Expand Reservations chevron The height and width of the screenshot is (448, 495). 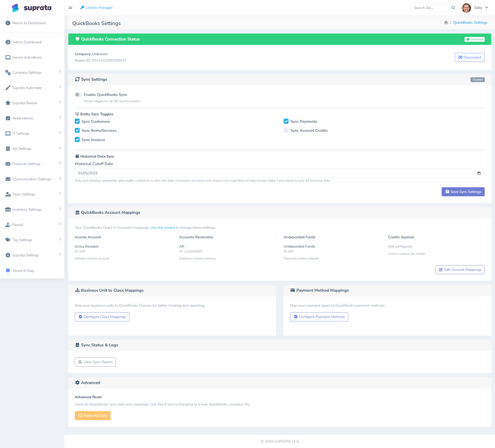point(60,118)
